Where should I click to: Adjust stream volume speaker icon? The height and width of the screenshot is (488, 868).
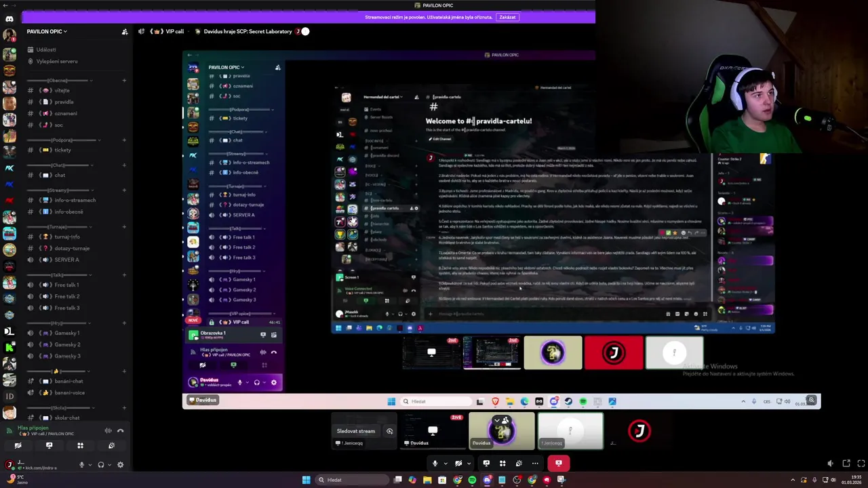tap(831, 464)
